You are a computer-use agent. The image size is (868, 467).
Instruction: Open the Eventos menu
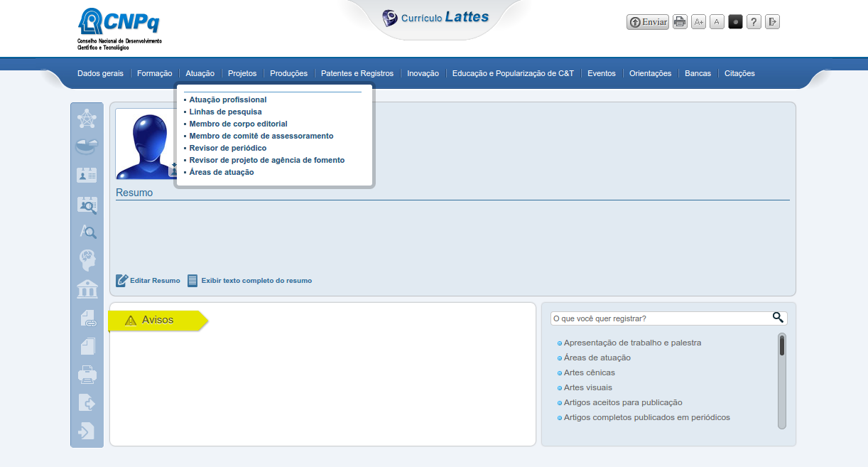602,73
